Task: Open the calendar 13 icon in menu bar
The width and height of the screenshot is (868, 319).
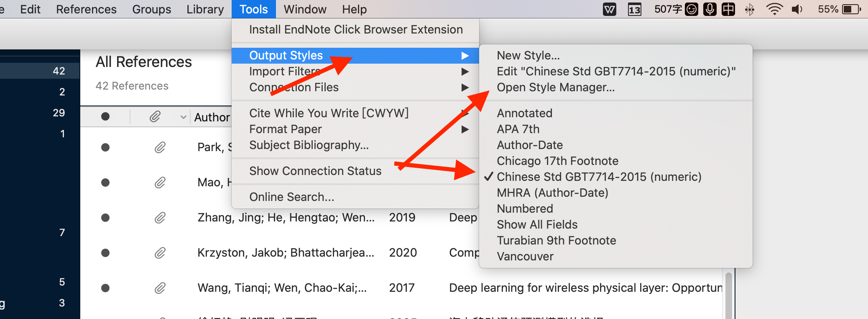Action: point(635,9)
